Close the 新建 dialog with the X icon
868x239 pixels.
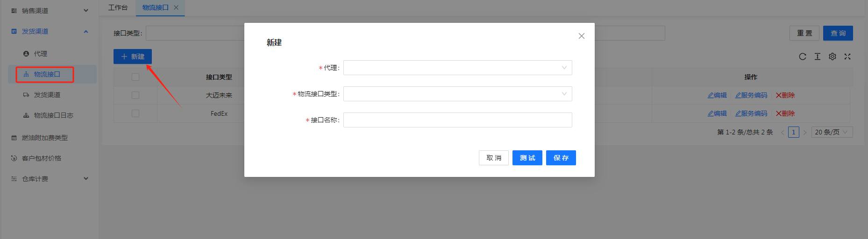point(582,36)
